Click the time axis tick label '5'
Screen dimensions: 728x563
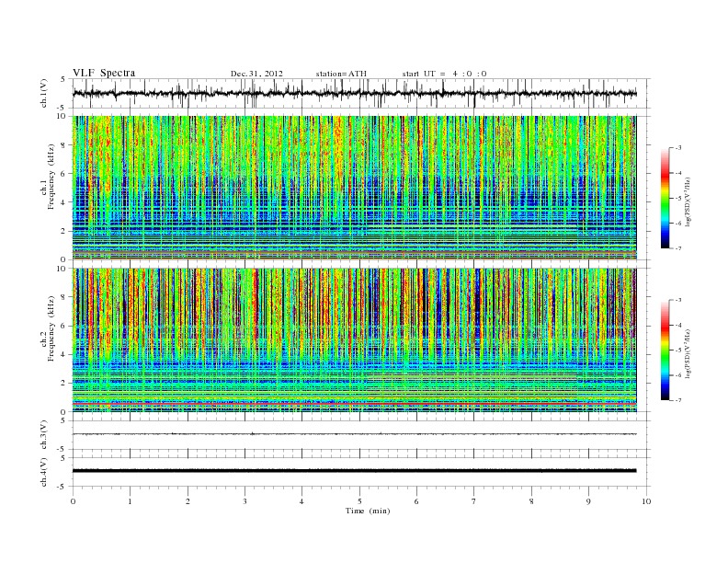[x=359, y=501]
